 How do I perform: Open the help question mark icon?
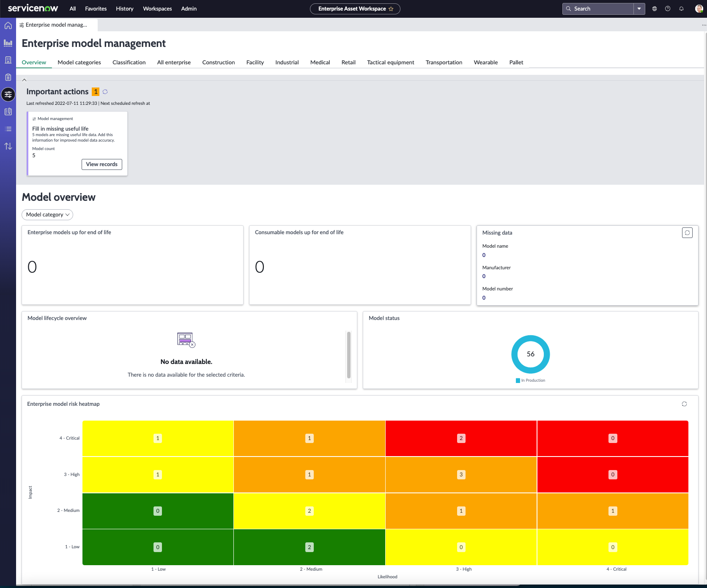coord(668,9)
